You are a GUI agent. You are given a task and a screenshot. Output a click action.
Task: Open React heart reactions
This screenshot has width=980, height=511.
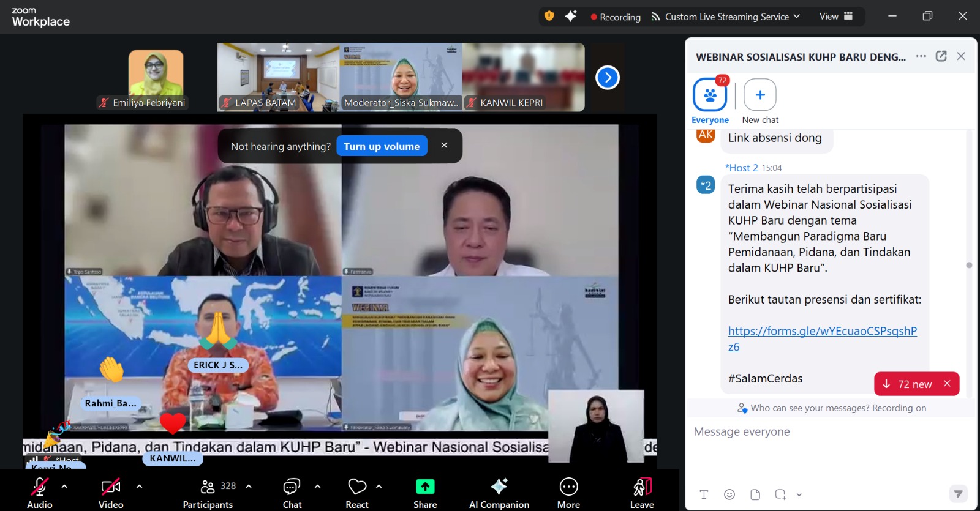pos(357,493)
